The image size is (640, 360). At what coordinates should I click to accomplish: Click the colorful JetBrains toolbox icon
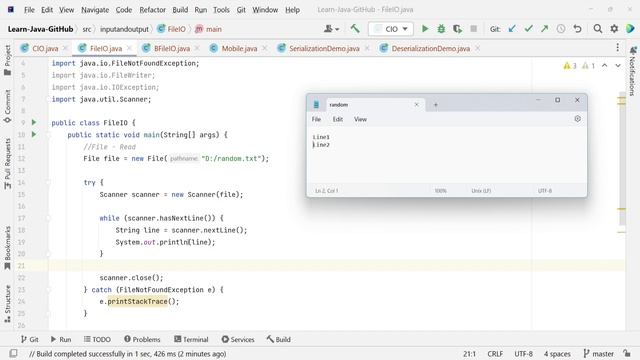[x=630, y=29]
